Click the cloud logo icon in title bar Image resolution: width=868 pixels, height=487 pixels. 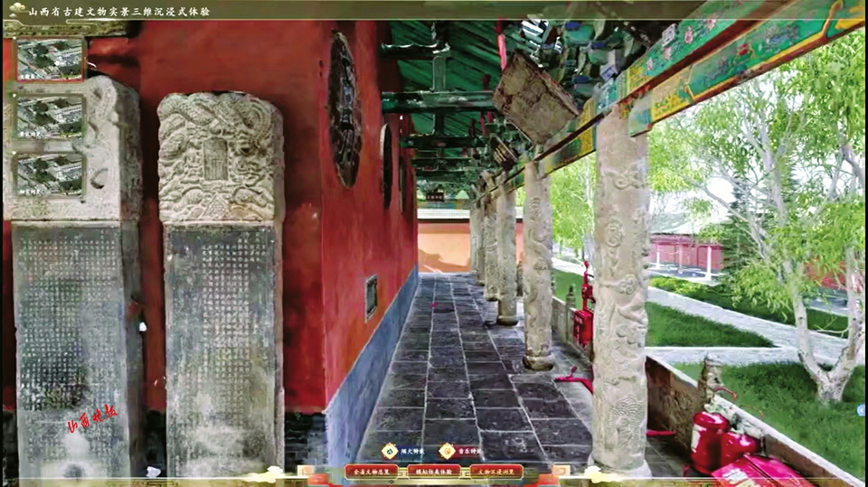click(16, 10)
